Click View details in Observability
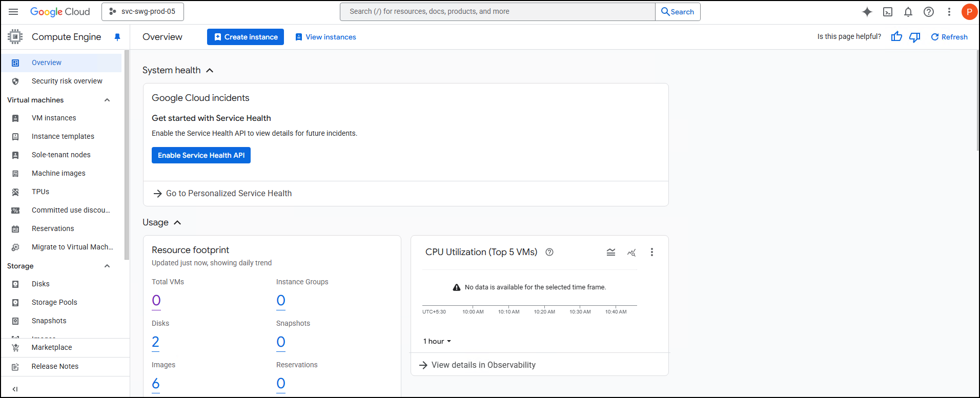The height and width of the screenshot is (398, 980). [x=477, y=365]
